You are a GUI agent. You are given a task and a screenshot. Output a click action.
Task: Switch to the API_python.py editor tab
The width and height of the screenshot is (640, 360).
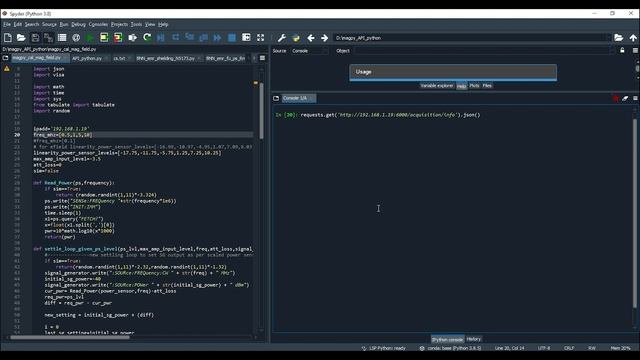[x=87, y=58]
